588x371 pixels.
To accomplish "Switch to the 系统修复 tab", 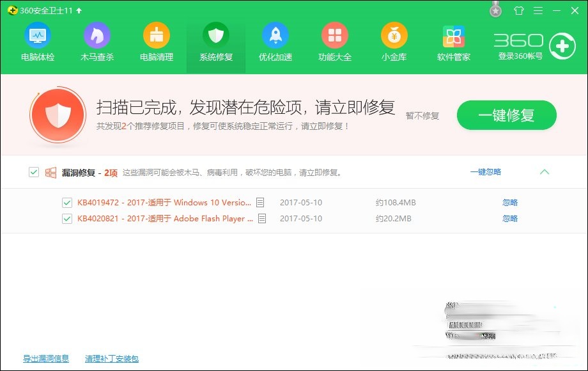I will pos(215,42).
